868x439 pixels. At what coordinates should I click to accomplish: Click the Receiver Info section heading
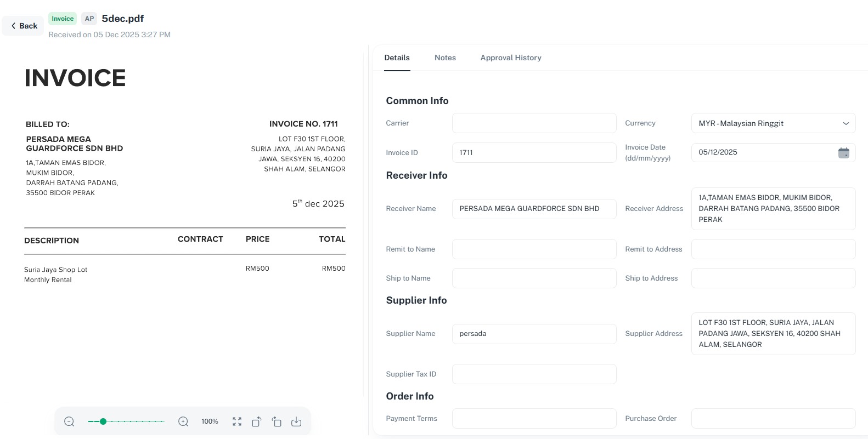[x=416, y=175]
